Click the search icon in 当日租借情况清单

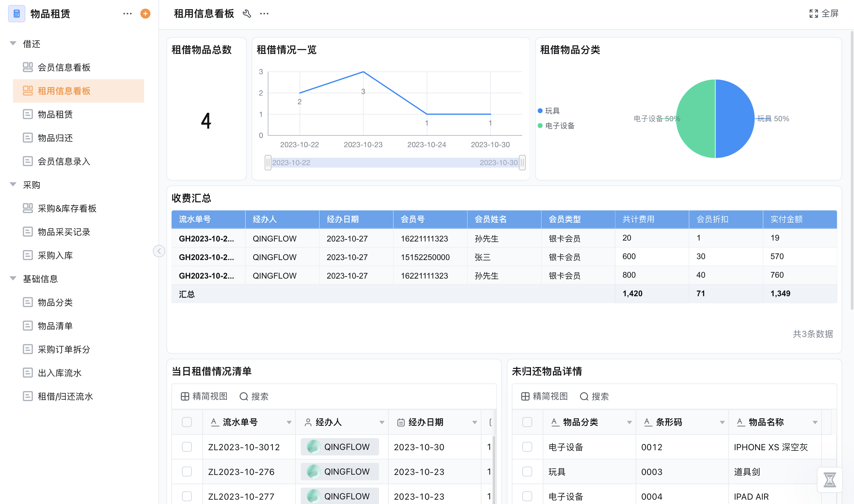point(244,396)
